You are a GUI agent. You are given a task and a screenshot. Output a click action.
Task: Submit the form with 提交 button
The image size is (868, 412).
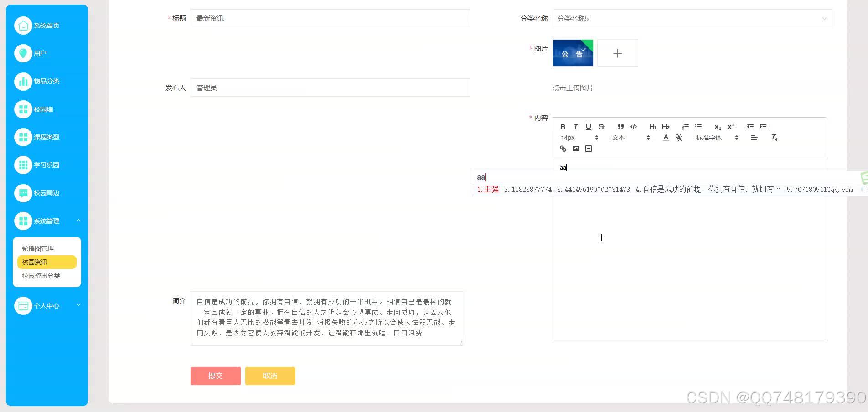[215, 376]
